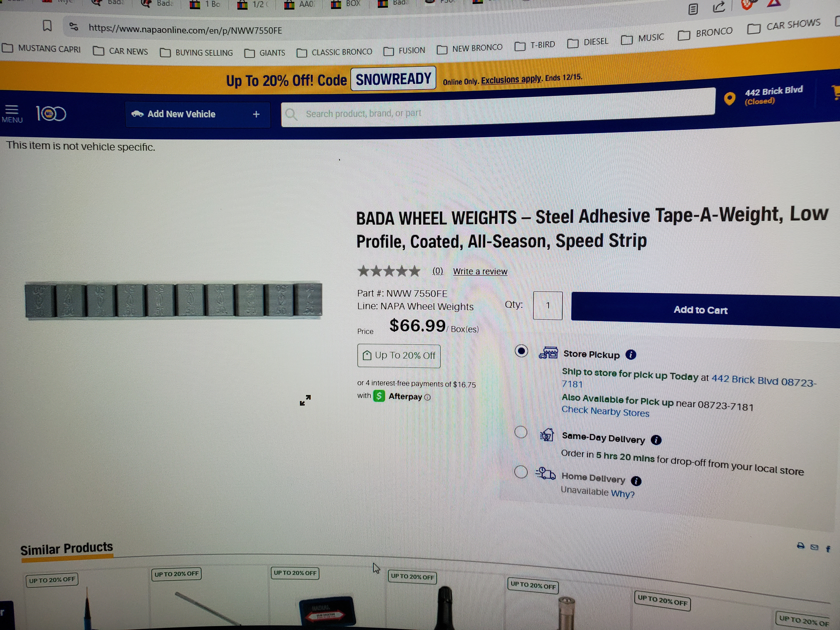Screen dimensions: 840x630
Task: Select the Home Delivery radio button
Action: tap(521, 472)
